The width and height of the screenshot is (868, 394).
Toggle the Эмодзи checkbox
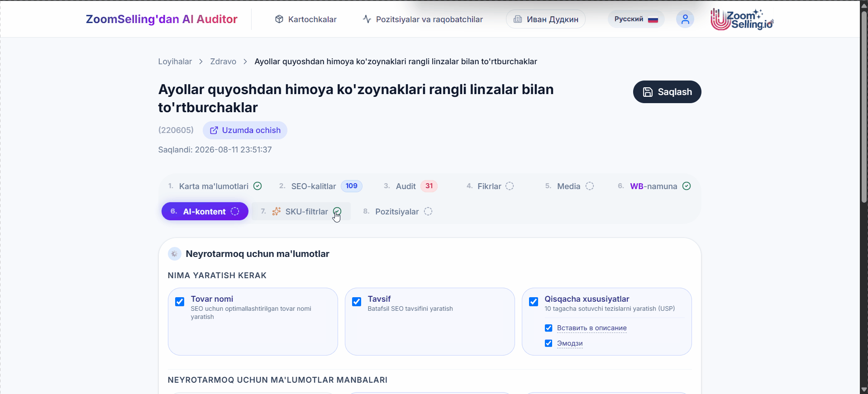(x=548, y=343)
